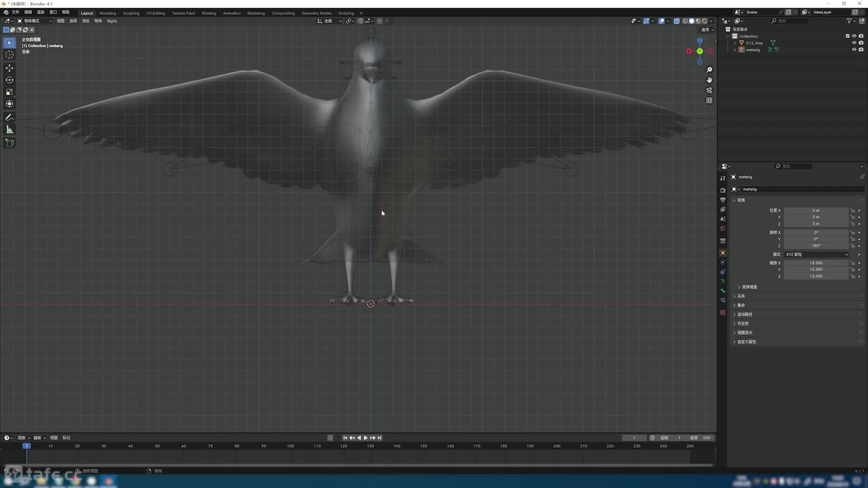Hide Collection in viewport via eye icon
Screen dimensions: 868x488
854,36
